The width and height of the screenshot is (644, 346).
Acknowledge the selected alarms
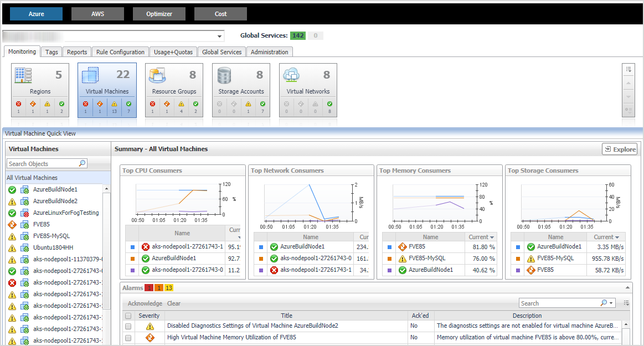(x=145, y=303)
